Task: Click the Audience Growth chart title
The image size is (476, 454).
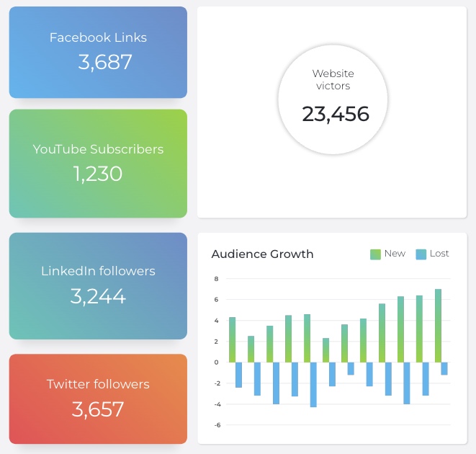Action: coord(262,254)
